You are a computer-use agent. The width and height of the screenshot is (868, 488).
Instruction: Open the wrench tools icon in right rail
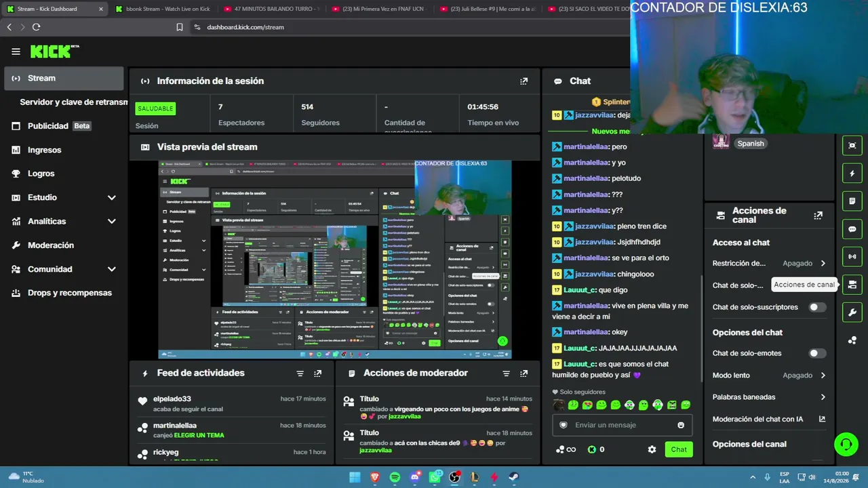[852, 312]
